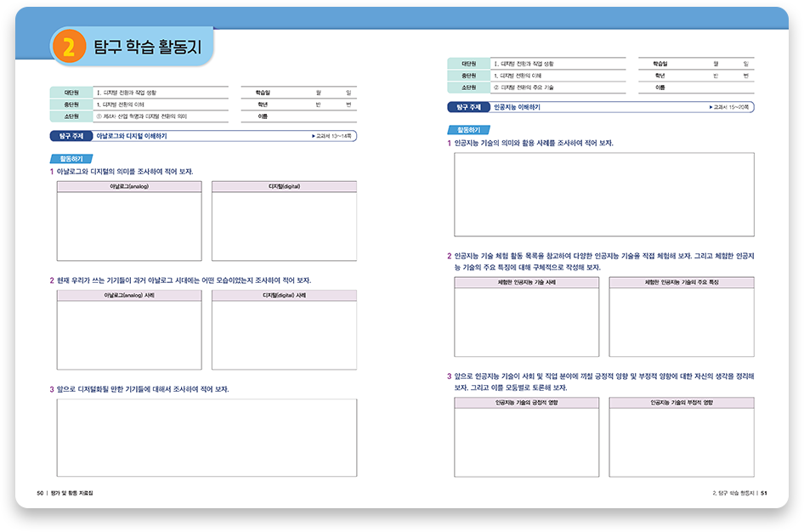Select question 2 about 과거 아날로그 시대 기기
The image size is (804, 532).
pyautogui.click(x=184, y=280)
